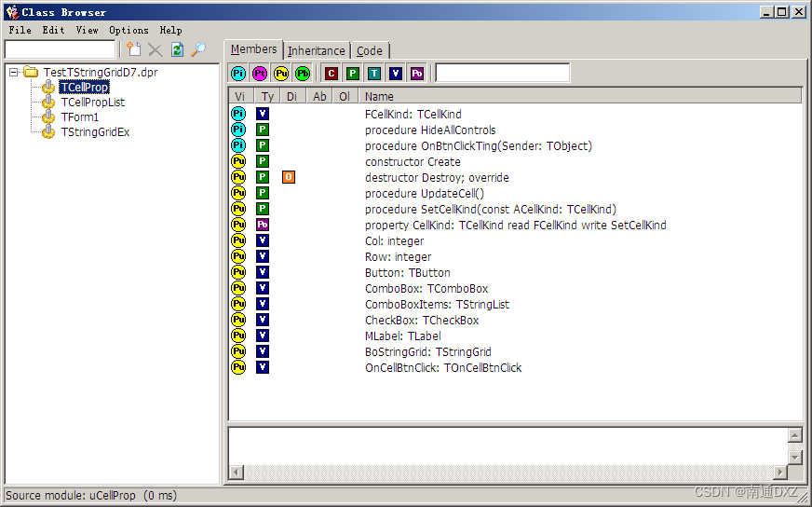The height and width of the screenshot is (507, 812).
Task: Open the Help menu
Action: tap(170, 30)
